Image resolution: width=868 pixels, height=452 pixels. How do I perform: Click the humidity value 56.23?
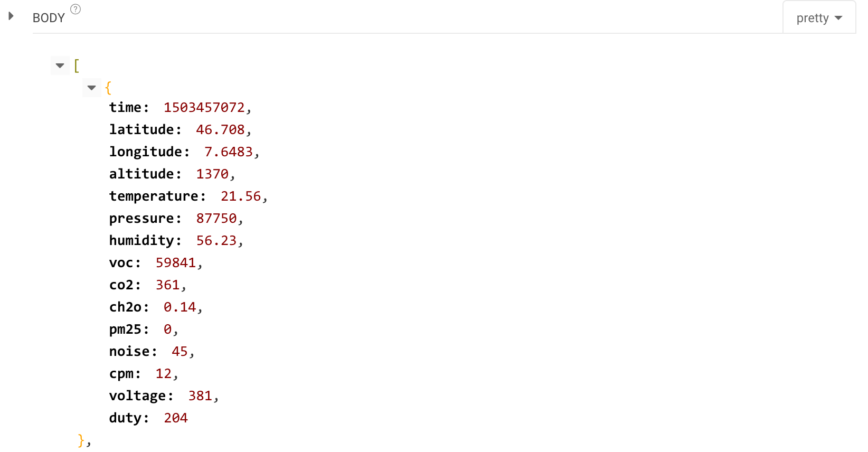coord(216,240)
